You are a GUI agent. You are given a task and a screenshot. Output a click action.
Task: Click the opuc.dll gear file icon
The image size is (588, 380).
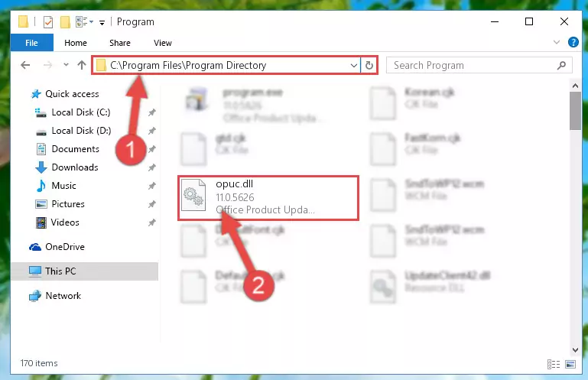coord(193,195)
